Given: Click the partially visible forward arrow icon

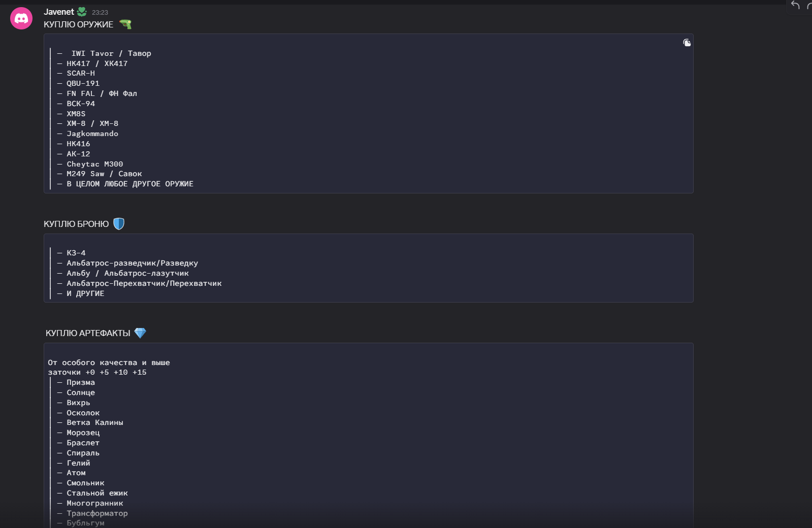Looking at the screenshot, I should pos(809,6).
